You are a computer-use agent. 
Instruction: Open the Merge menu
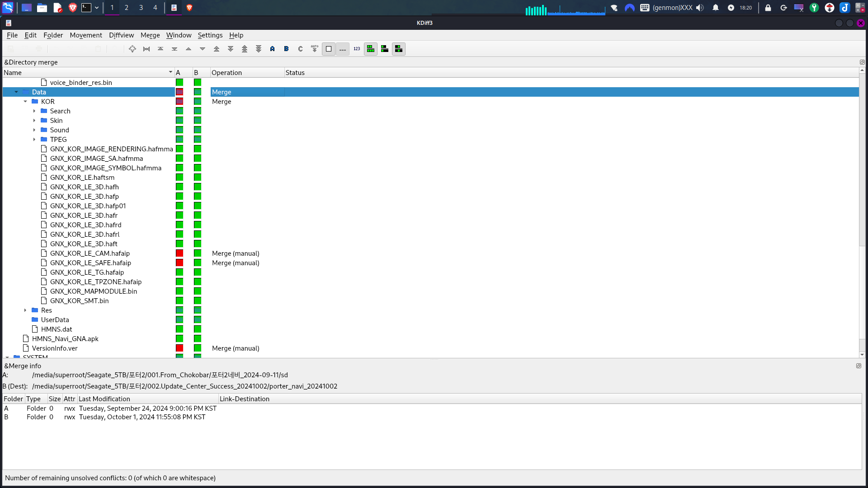tap(150, 35)
